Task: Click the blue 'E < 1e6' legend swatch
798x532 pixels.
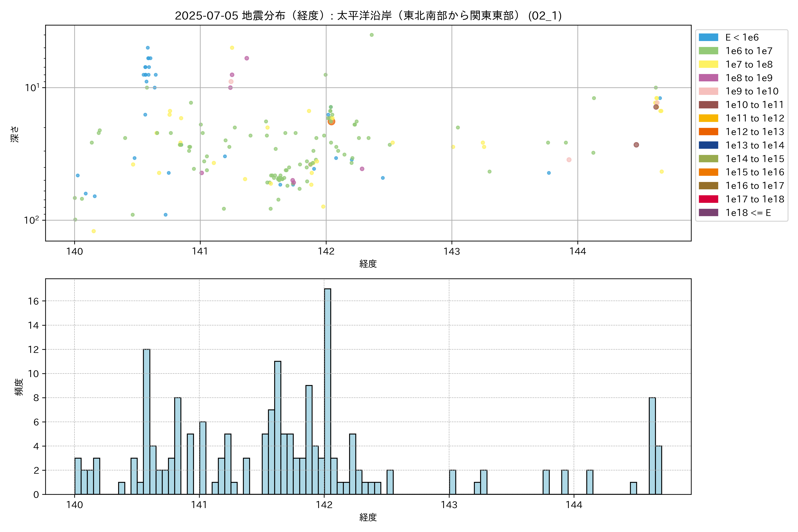Action: click(708, 37)
